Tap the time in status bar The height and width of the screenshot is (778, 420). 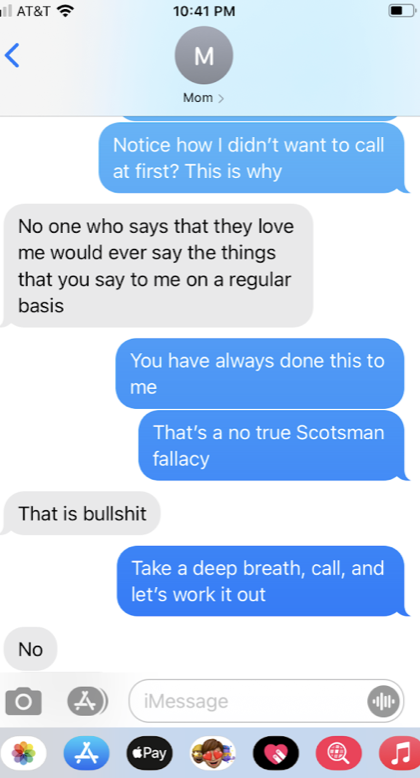[204, 10]
